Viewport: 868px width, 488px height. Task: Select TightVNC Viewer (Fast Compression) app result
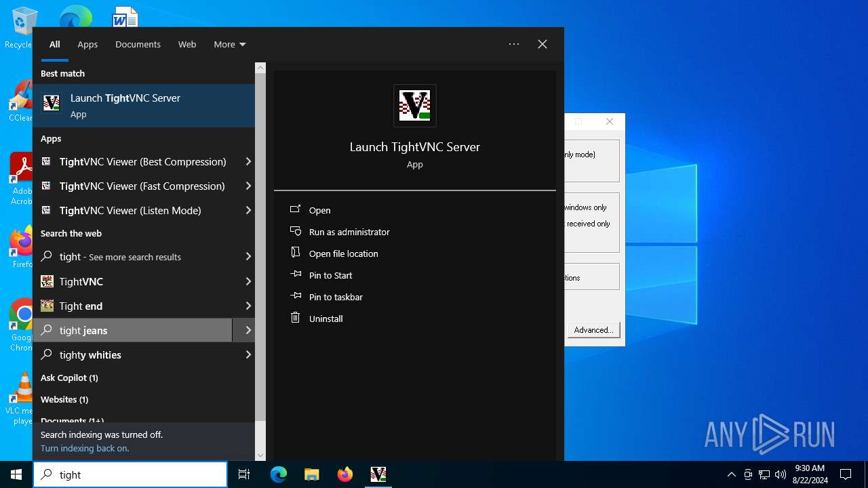[x=133, y=186]
